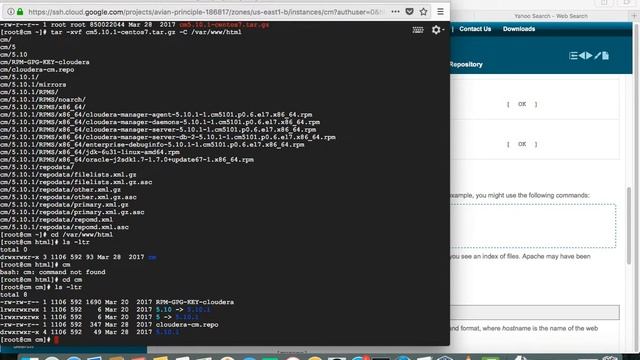Click the enterprise-debuginfo rpm line

point(152,144)
